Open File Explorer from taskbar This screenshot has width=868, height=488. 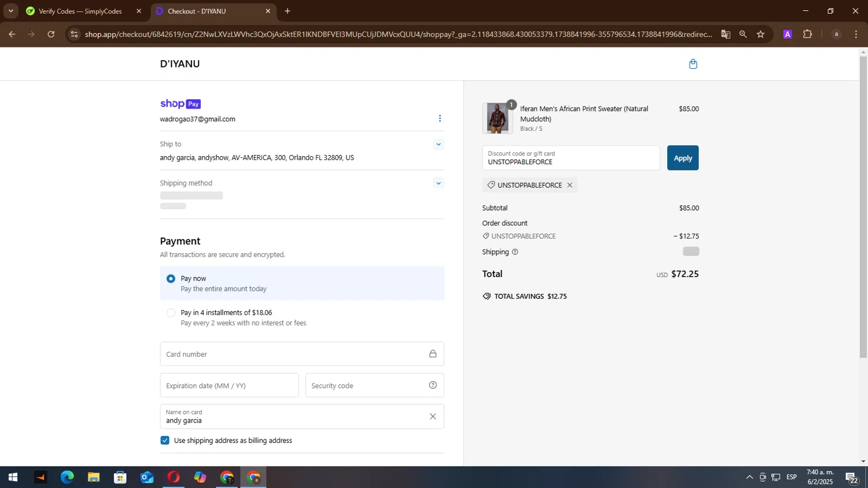tap(94, 478)
